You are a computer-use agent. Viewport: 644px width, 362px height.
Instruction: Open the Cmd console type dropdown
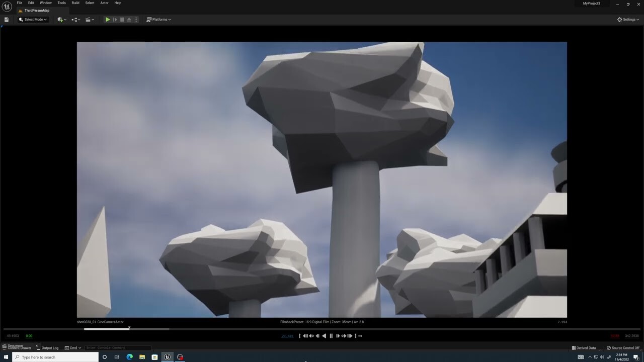73,347
